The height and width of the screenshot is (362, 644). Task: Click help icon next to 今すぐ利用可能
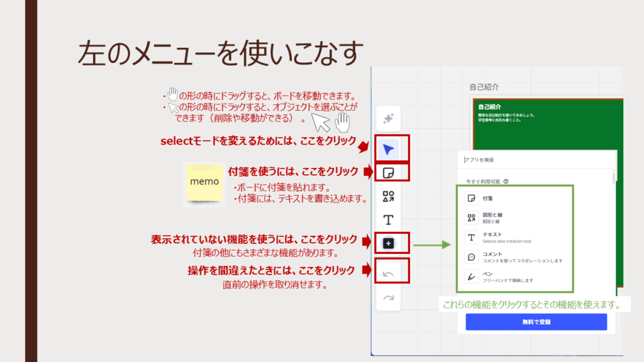[x=506, y=182]
